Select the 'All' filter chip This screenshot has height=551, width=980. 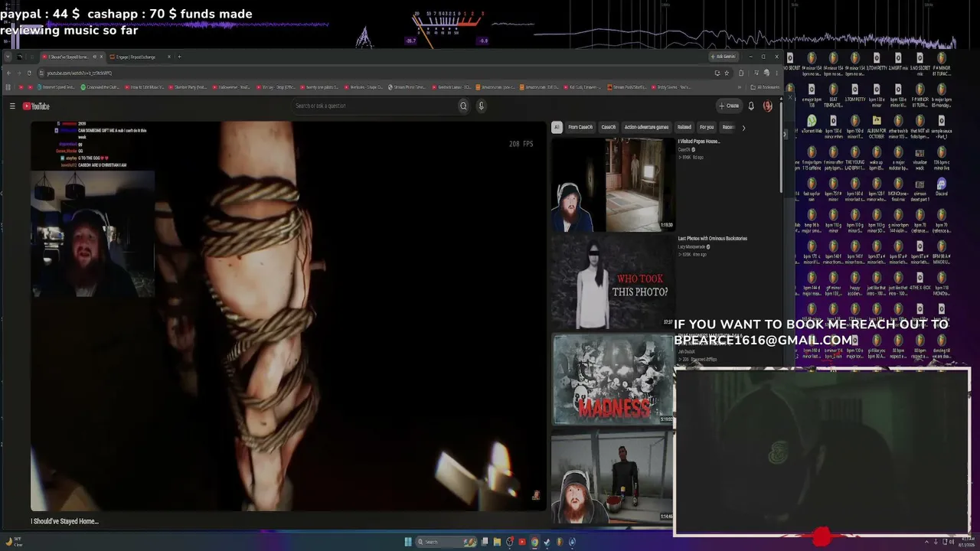[x=557, y=127]
